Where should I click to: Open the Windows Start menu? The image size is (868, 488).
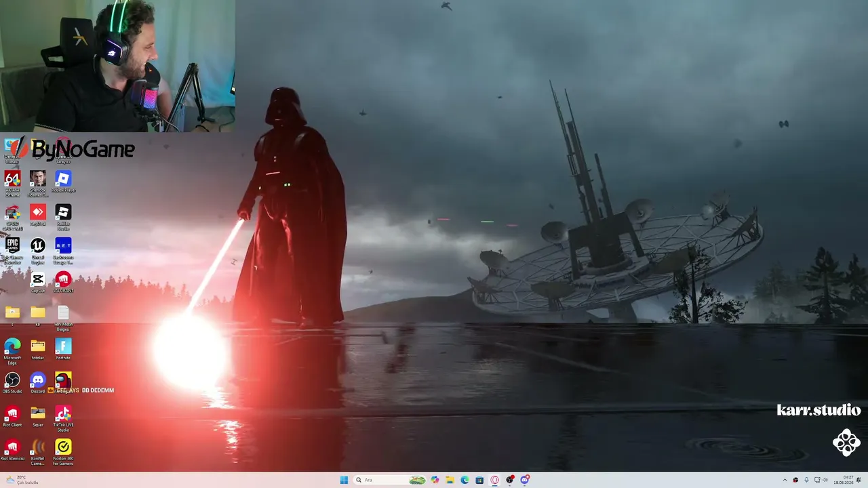[344, 480]
